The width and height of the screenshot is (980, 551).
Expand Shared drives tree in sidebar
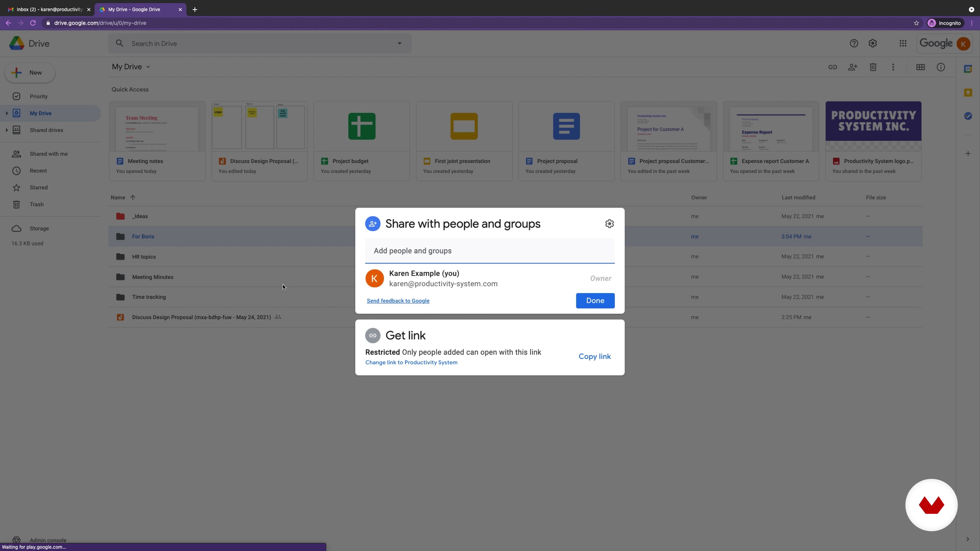[x=6, y=130]
